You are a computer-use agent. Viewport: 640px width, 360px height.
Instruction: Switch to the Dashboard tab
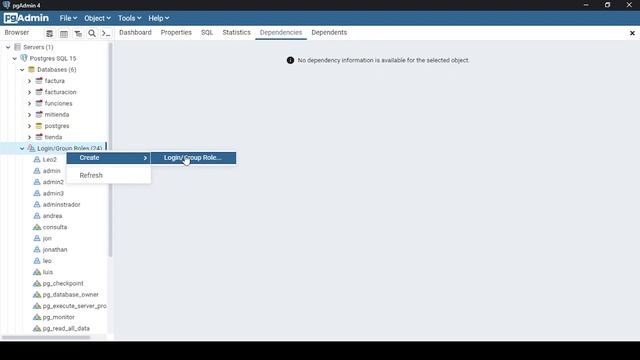(x=135, y=33)
